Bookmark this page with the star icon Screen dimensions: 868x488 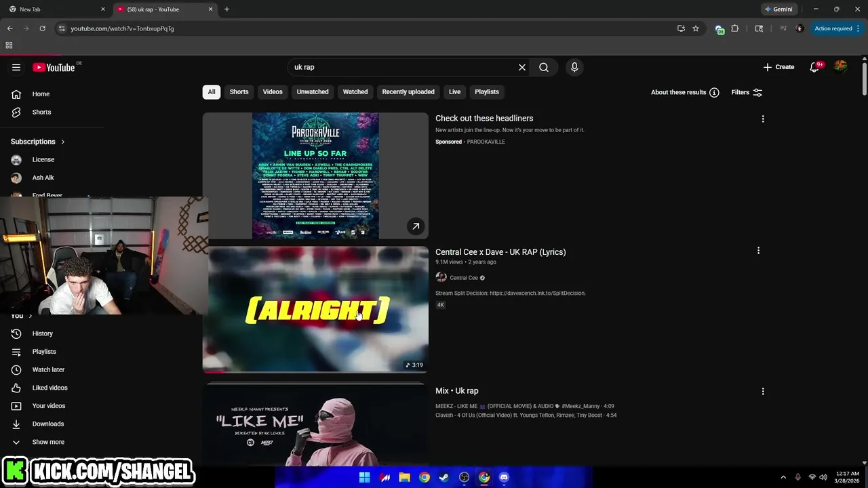click(696, 28)
